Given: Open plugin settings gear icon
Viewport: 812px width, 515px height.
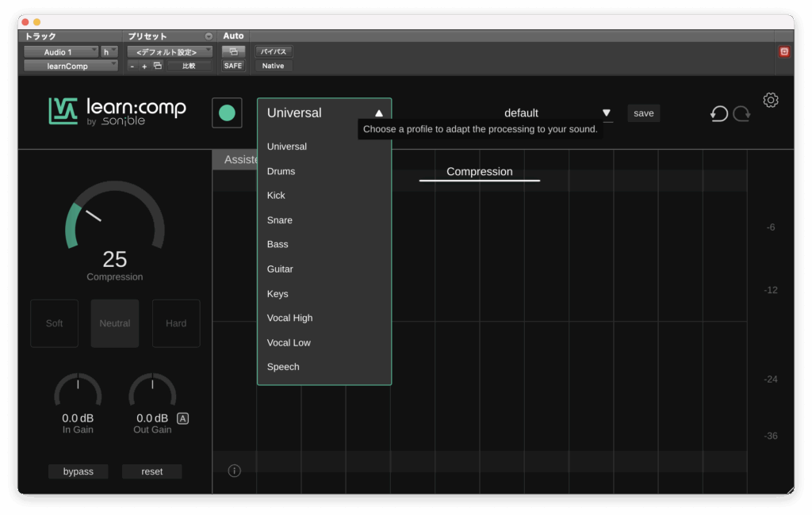Looking at the screenshot, I should point(771,100).
